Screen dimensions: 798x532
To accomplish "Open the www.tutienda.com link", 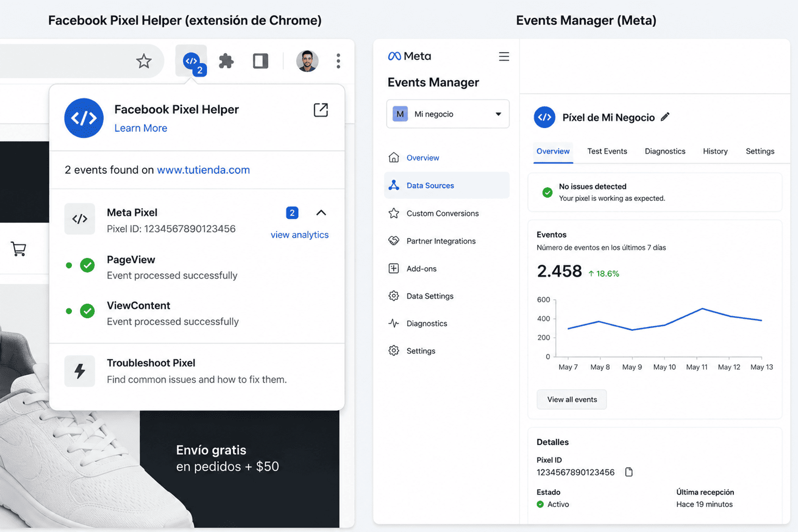I will (203, 170).
